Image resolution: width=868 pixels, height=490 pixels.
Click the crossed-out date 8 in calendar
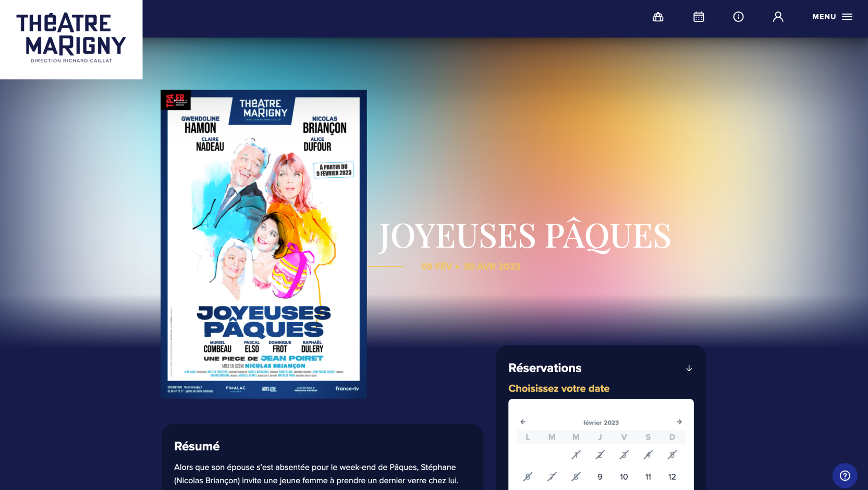pos(576,476)
